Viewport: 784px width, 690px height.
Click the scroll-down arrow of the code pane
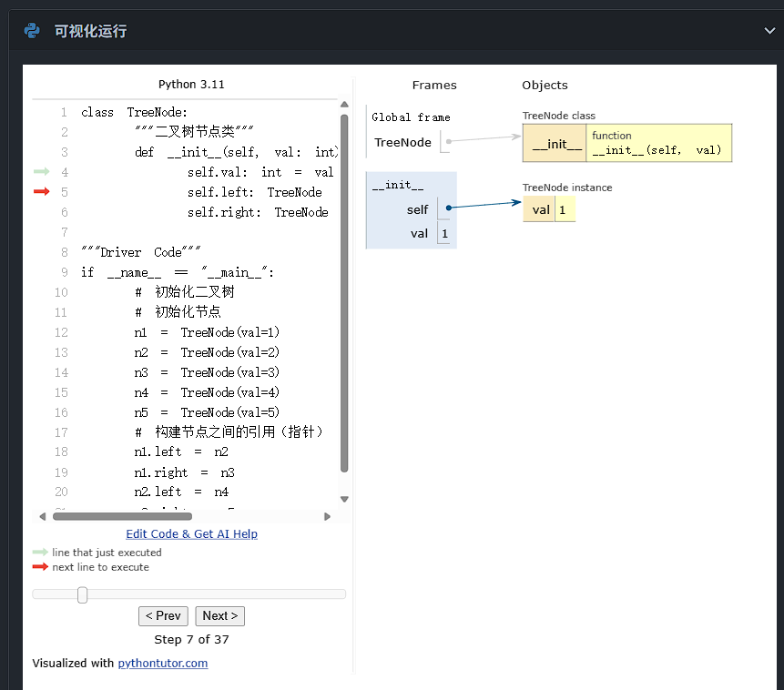tap(344, 499)
